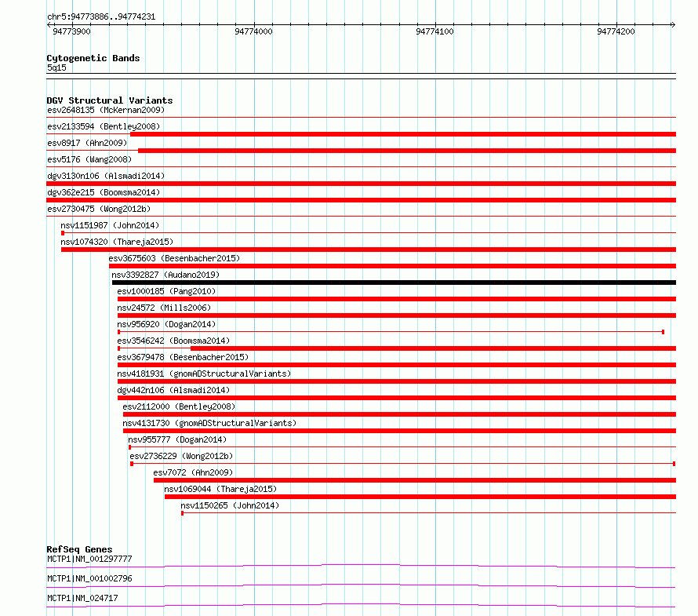698x616 pixels.
Task: Click the 94774000 ruler position label
Action: (254, 31)
